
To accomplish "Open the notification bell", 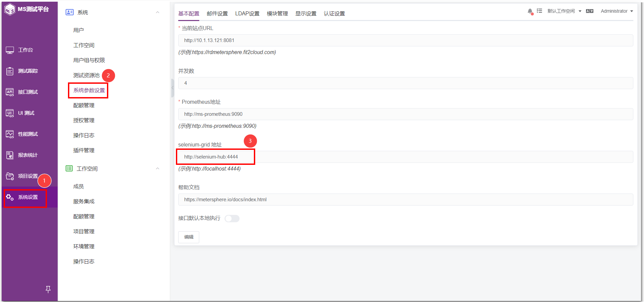I will pos(530,11).
